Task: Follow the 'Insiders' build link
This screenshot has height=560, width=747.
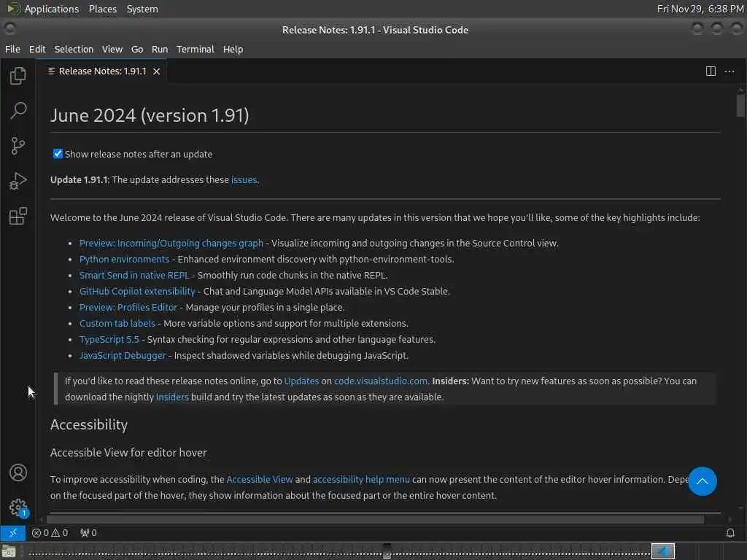Action: (x=172, y=397)
